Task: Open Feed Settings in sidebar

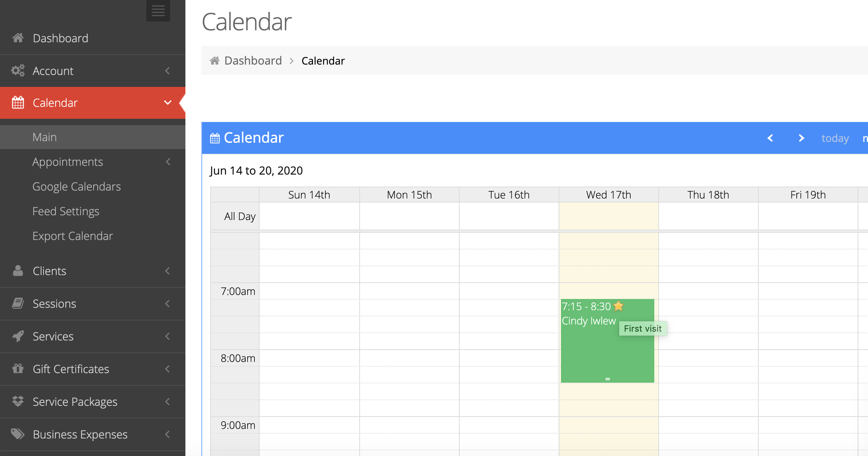Action: click(x=66, y=211)
